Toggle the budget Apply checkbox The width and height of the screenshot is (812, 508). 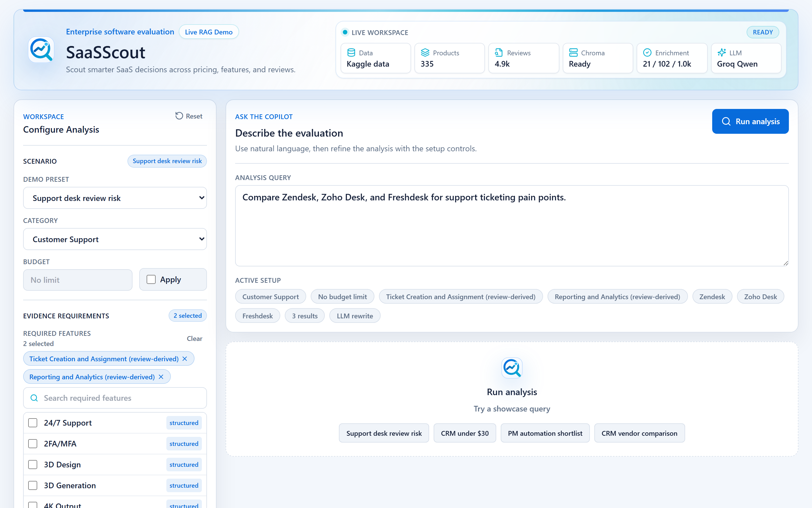151,279
